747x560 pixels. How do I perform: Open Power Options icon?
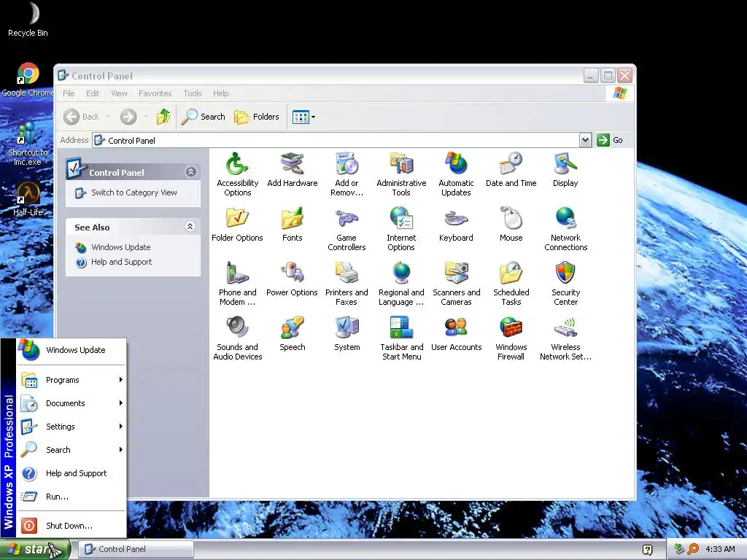tap(292, 279)
